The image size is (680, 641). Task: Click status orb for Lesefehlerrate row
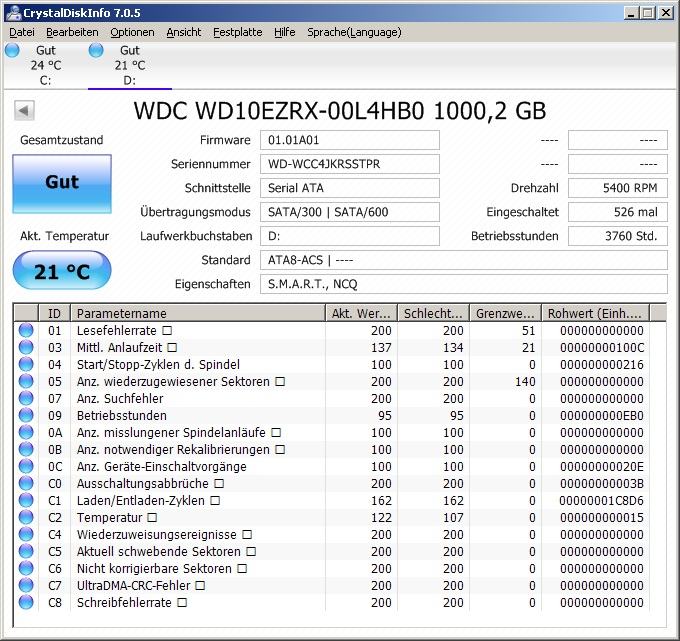pos(26,330)
